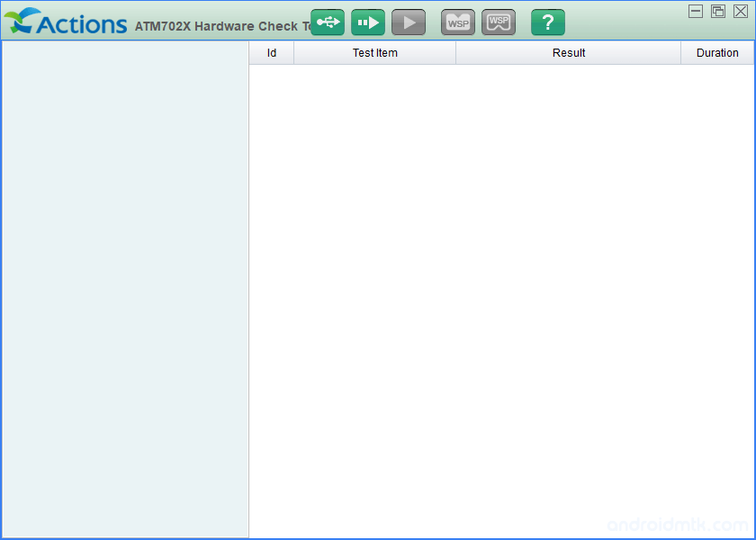Screen dimensions: 756x540
Task: Sort by the Id column header
Action: [272, 53]
